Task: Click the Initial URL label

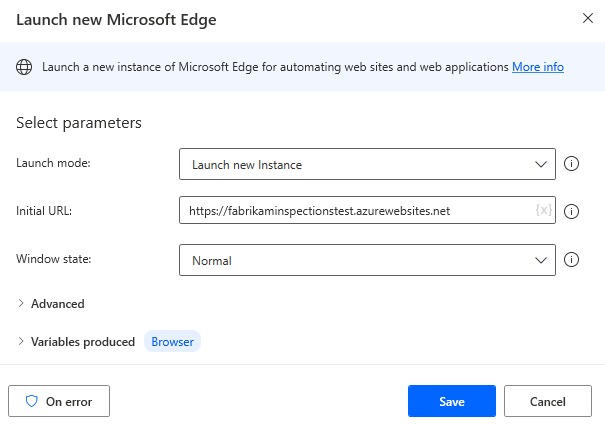Action: [x=45, y=211]
